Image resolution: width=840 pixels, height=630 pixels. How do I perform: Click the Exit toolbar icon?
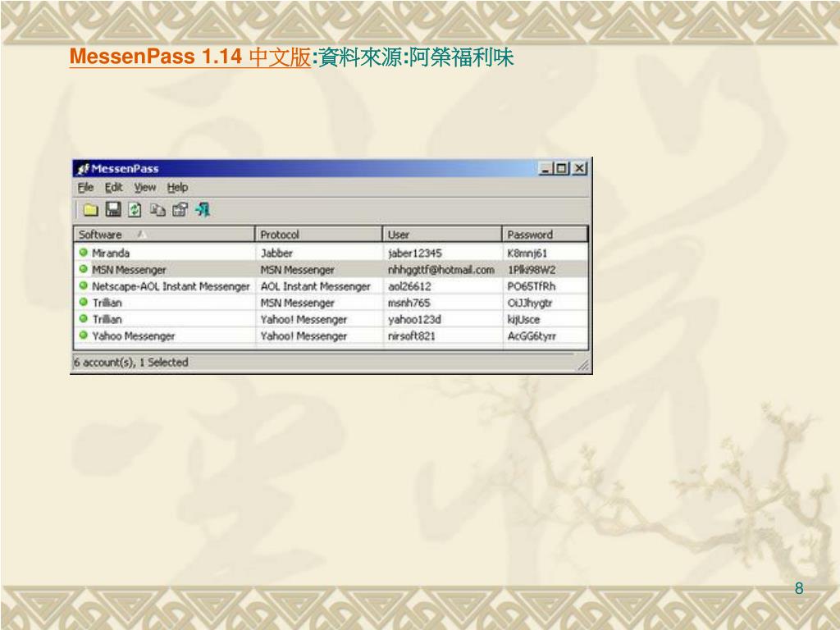(203, 209)
